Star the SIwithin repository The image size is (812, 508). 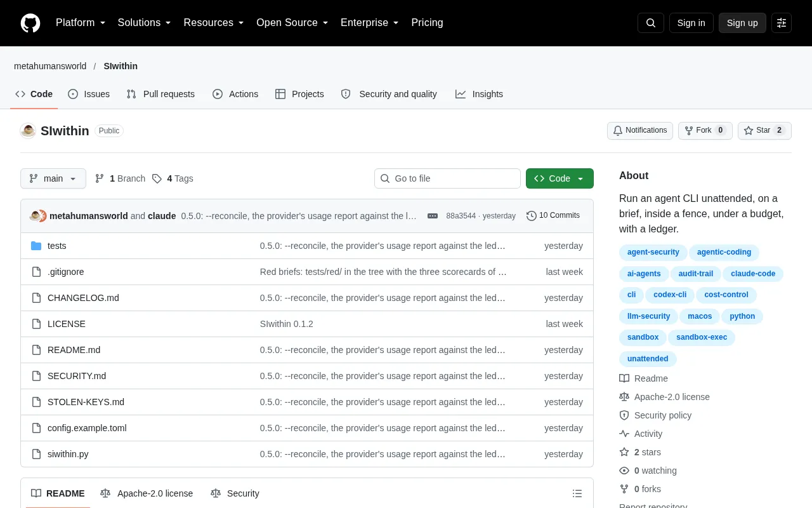[764, 131]
